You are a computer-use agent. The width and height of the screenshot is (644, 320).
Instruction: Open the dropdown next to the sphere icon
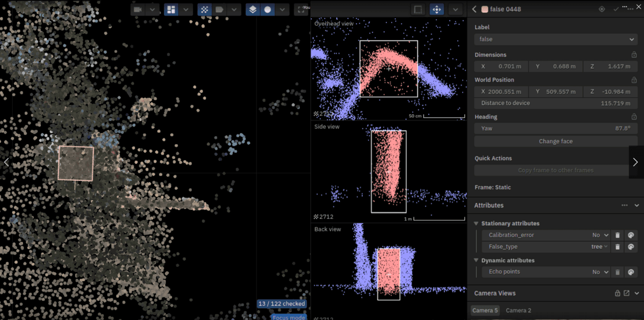282,10
